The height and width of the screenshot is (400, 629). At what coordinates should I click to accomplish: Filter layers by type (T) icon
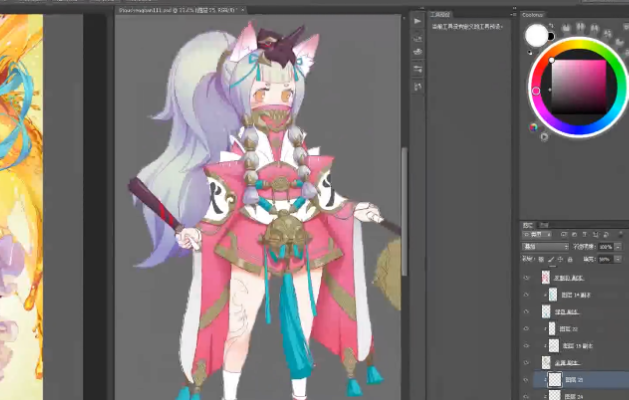coord(584,234)
